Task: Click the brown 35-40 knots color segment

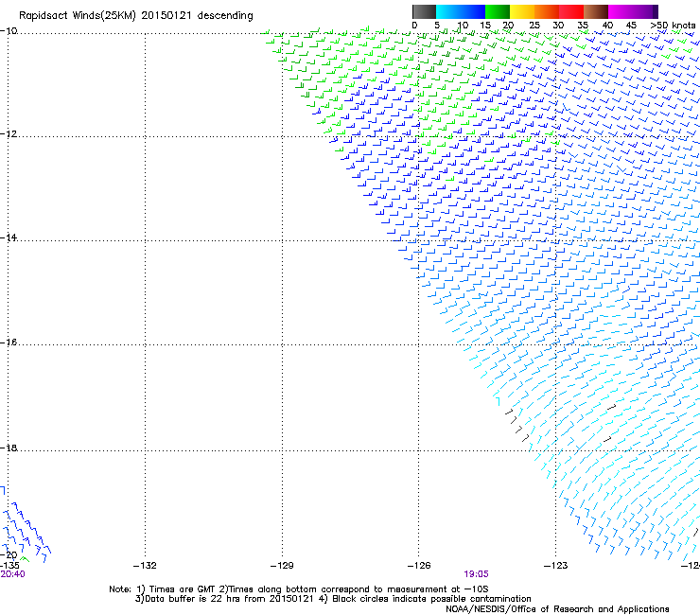Action: point(596,11)
